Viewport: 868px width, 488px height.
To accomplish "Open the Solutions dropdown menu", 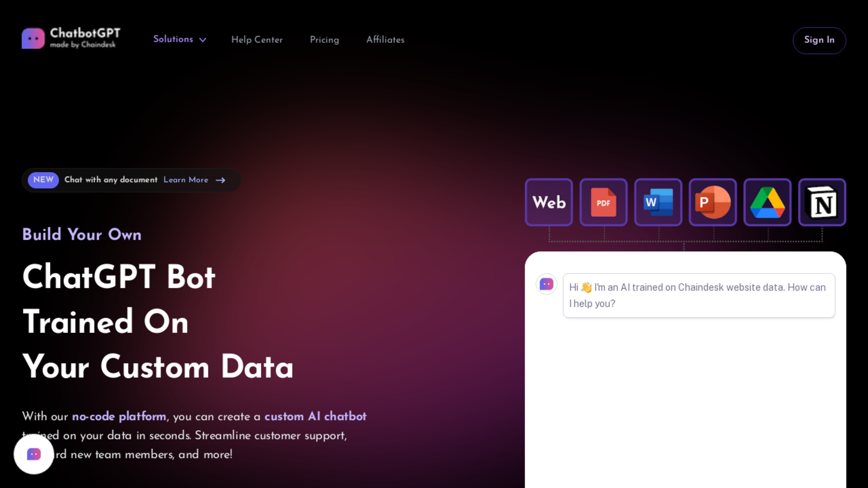I will tap(180, 39).
